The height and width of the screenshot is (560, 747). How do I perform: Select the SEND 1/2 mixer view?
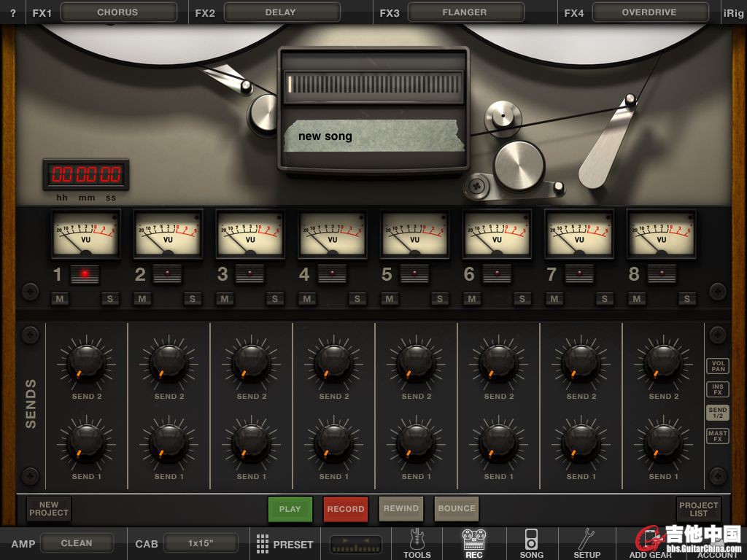[x=718, y=413]
